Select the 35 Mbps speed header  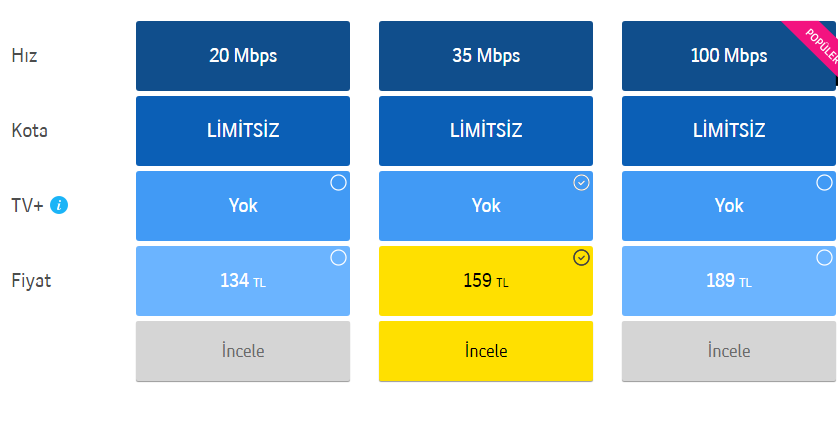tap(486, 56)
